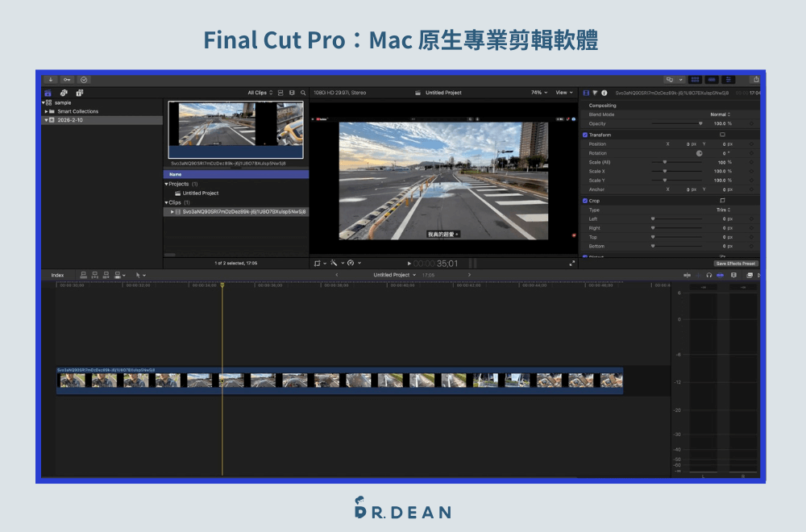The width and height of the screenshot is (806, 532).
Task: Open the Photos and Audio sidebar icon
Action: (x=64, y=93)
